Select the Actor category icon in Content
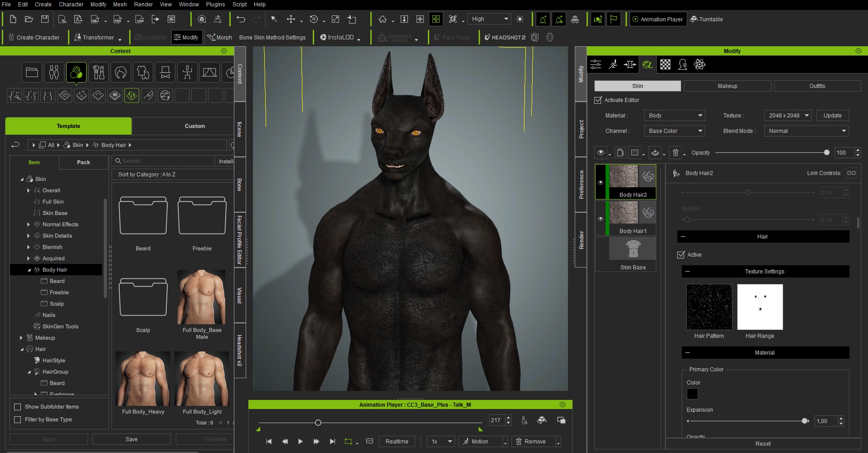Viewport: 868px width, 453px height. [x=54, y=72]
